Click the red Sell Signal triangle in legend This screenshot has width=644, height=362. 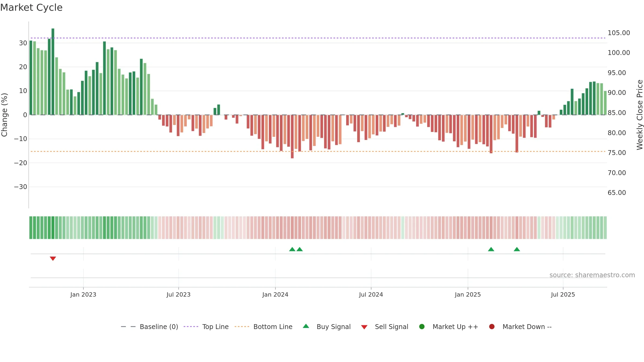[364, 327]
